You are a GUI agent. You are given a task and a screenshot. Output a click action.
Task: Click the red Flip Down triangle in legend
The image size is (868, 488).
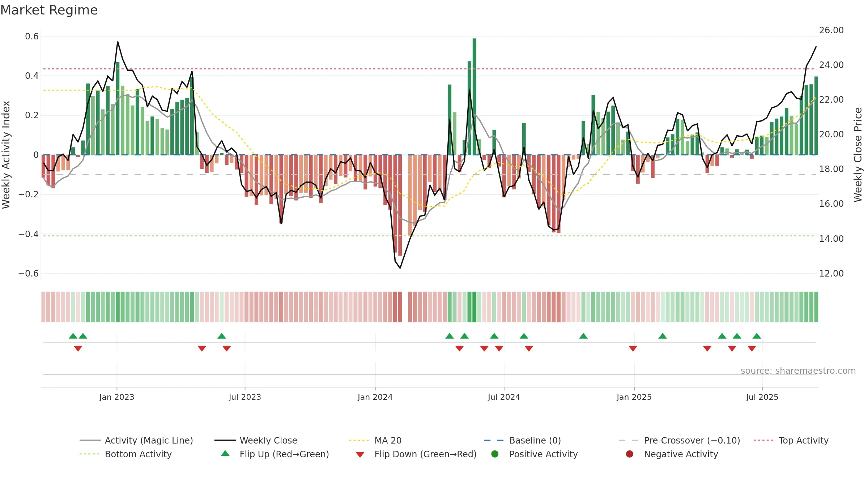pos(360,454)
